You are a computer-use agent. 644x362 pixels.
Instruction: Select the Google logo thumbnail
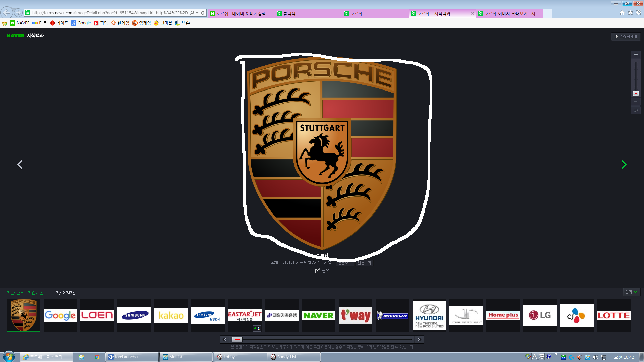pyautogui.click(x=60, y=315)
